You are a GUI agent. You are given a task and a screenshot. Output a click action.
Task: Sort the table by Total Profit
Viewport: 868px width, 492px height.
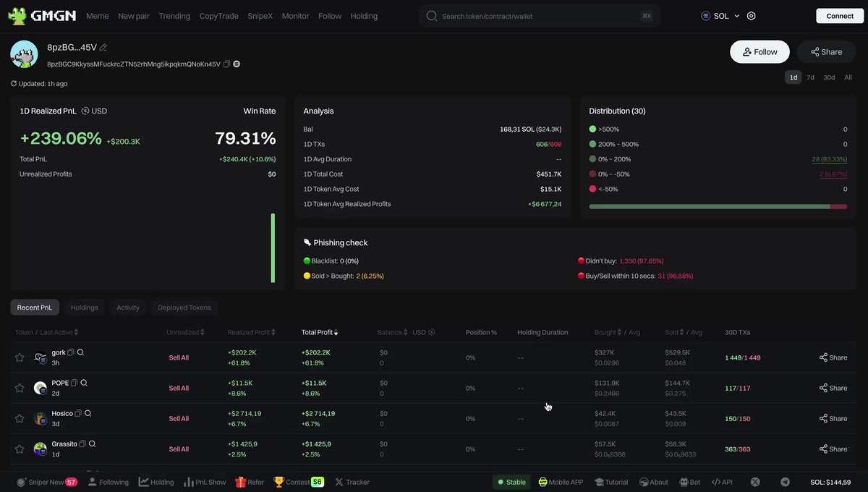(319, 332)
